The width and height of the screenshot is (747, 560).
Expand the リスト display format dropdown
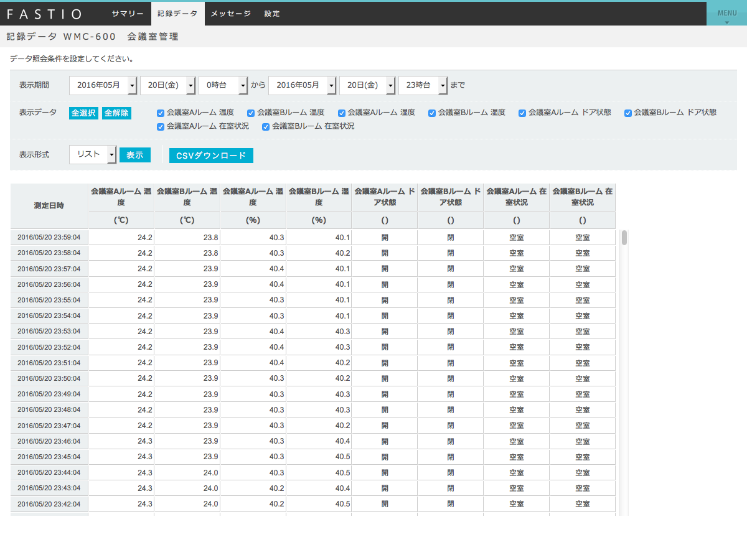[93, 154]
